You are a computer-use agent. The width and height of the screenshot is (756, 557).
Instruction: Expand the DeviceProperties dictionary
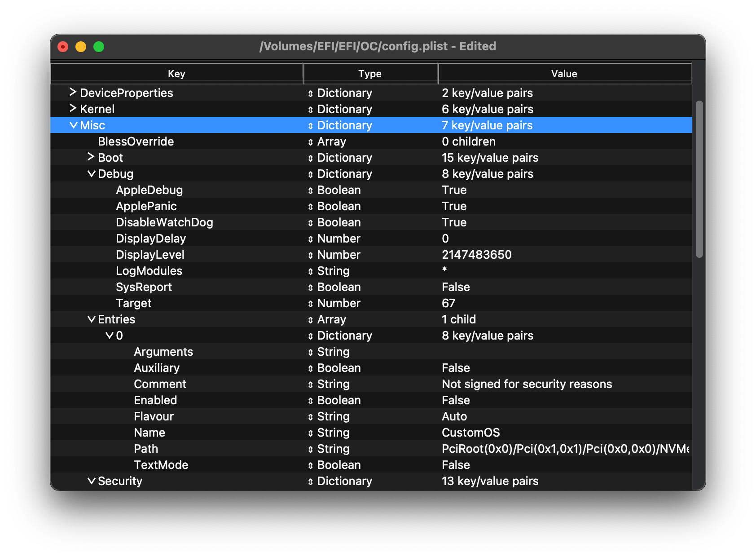point(72,93)
